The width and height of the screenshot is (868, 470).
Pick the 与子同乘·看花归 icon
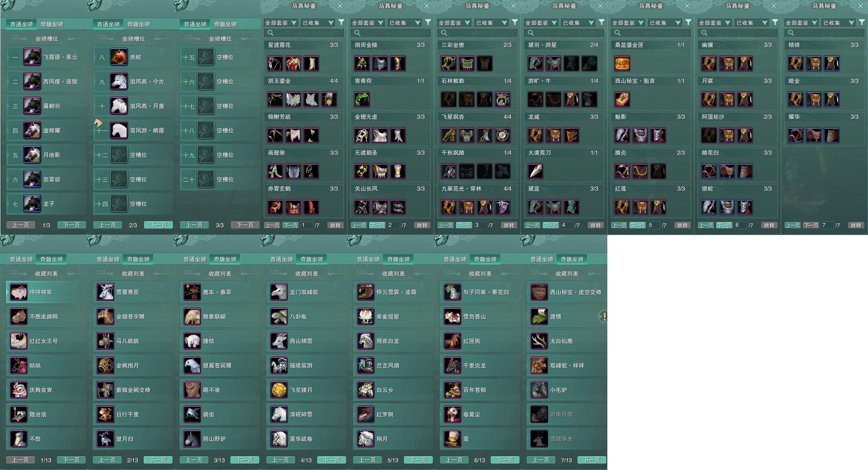(453, 292)
